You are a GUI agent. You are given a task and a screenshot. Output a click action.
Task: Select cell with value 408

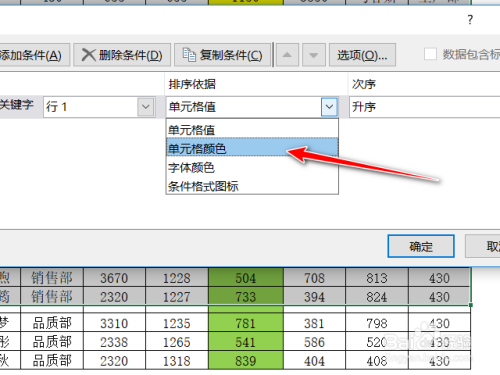click(x=377, y=360)
